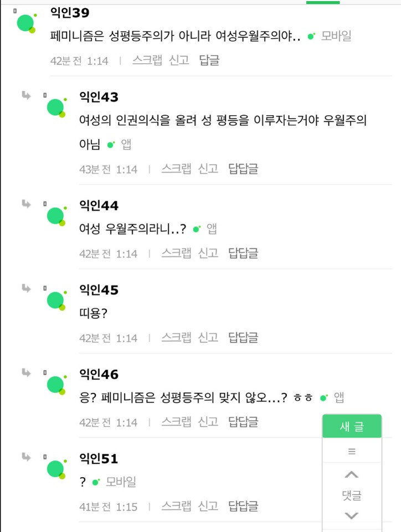Screen dimensions: 401x532
Task: Click 답글 under 익인39's comment
Action: point(209,60)
